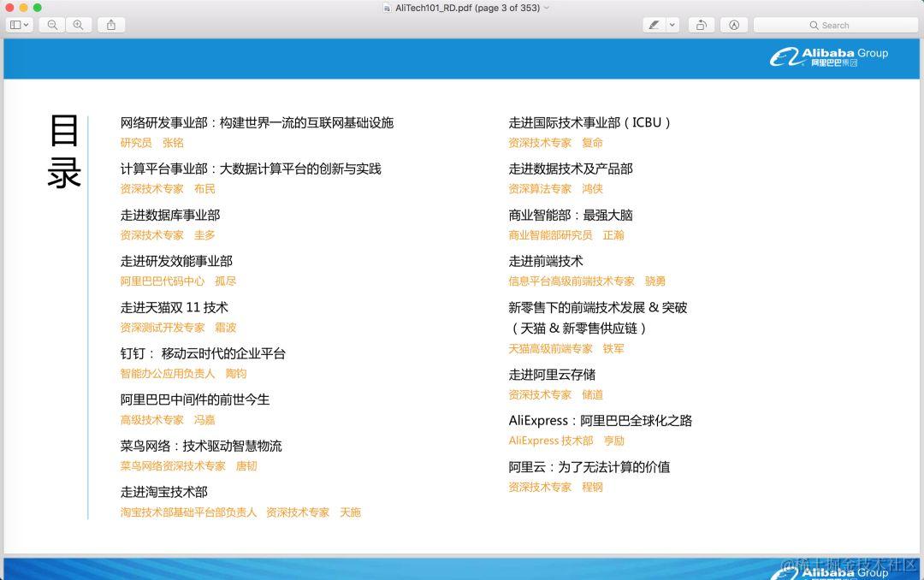Viewport: 924px width, 580px height.
Task: Select the line 淘宝技术部基础平台部负责人
Action: 188,512
